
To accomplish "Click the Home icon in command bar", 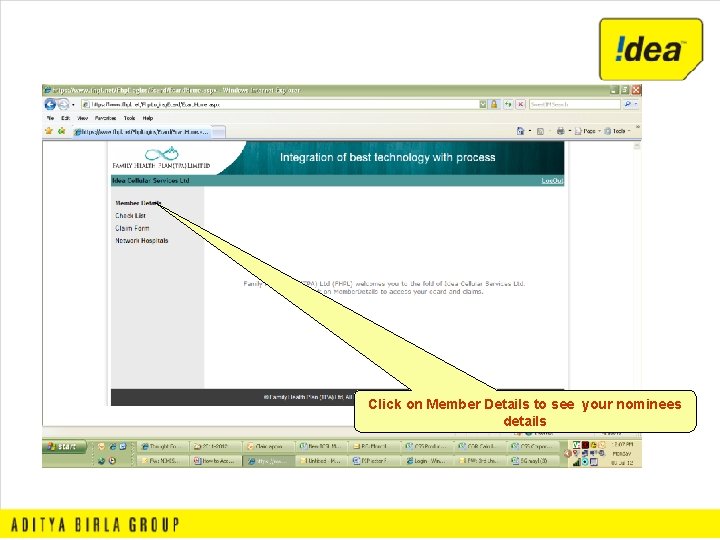I will (520, 131).
